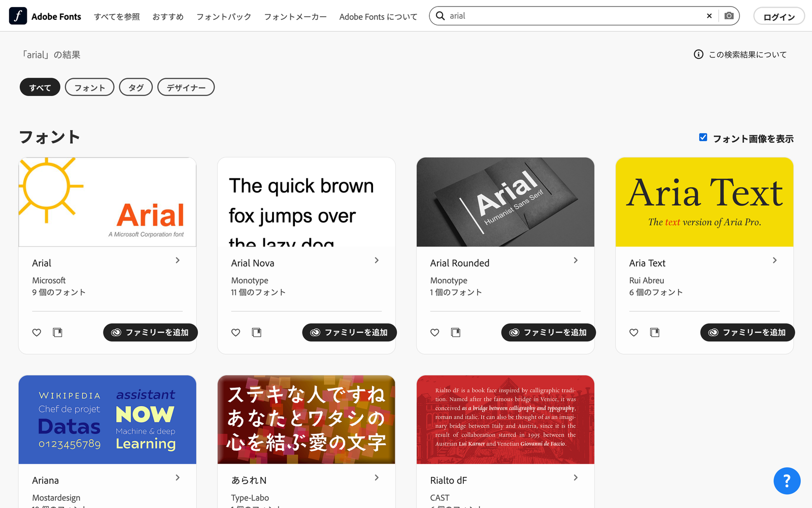Expand Arial Rounded card with its chevron
This screenshot has width=812, height=508.
[x=576, y=260]
